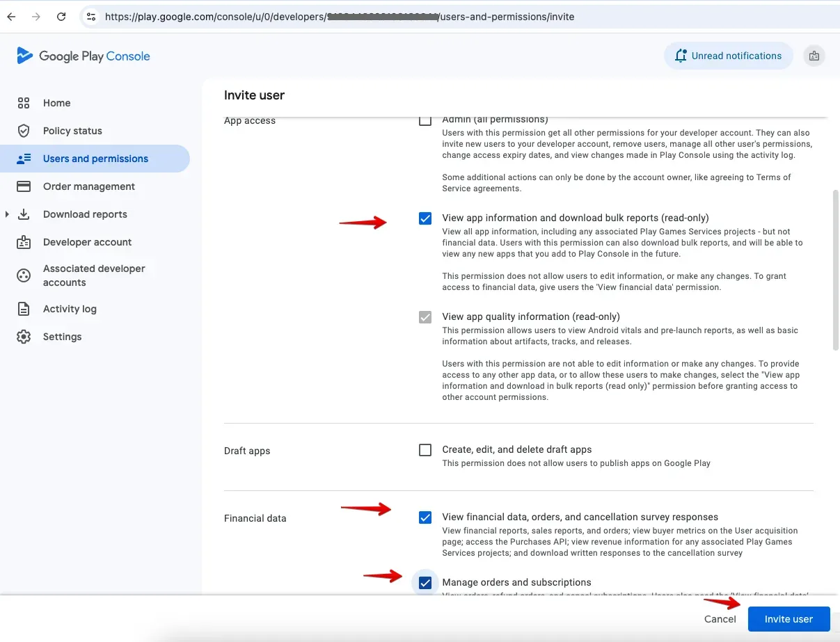
Task: Enable the Admin (all permissions) checkbox
Action: point(425,120)
